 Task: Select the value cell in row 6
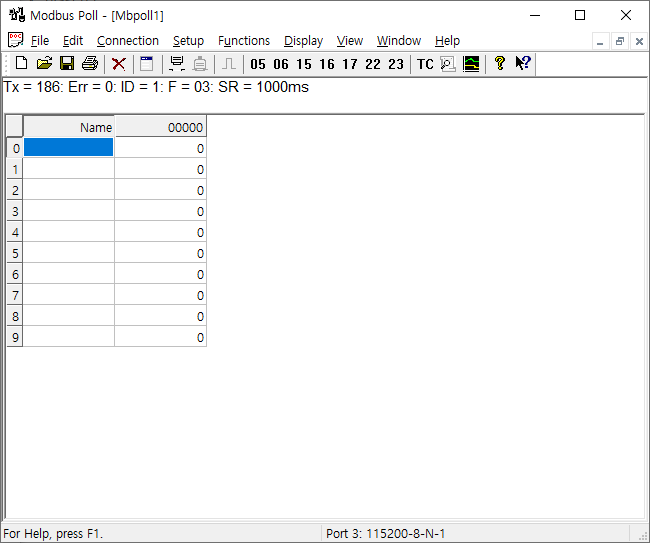pyautogui.click(x=160, y=274)
